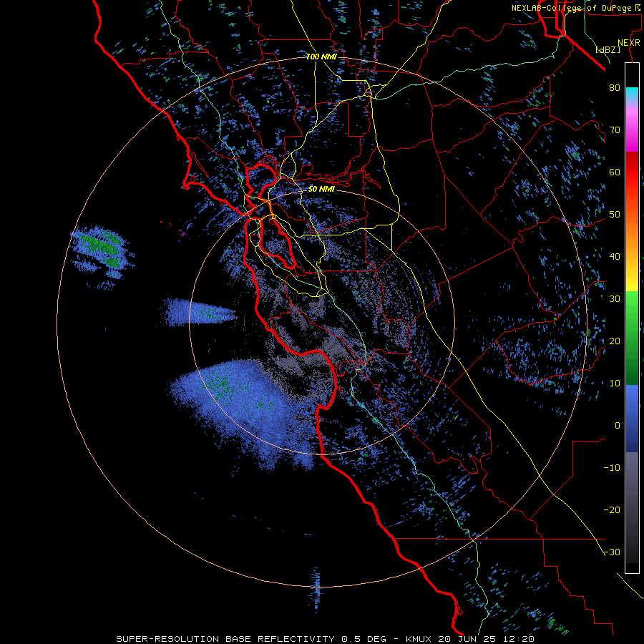This screenshot has width=644, height=644.
Task: Click the green band of the color bar
Action: point(632,338)
